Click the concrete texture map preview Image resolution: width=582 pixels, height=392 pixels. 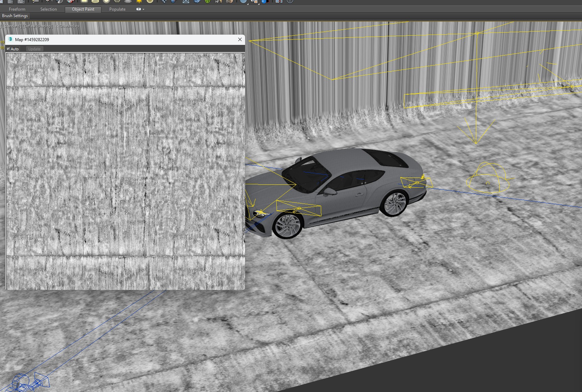[125, 171]
